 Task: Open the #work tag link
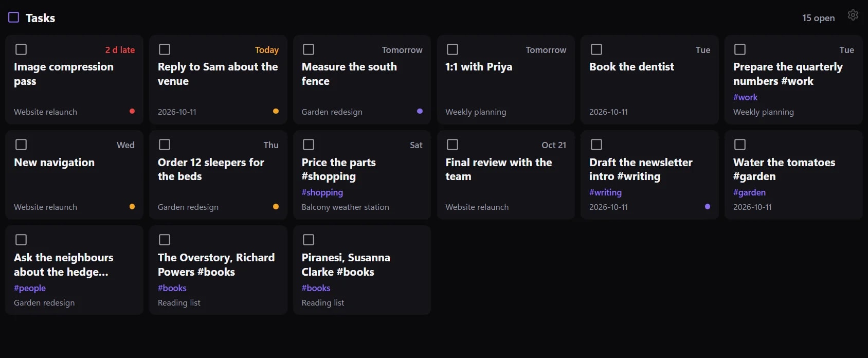coord(745,97)
